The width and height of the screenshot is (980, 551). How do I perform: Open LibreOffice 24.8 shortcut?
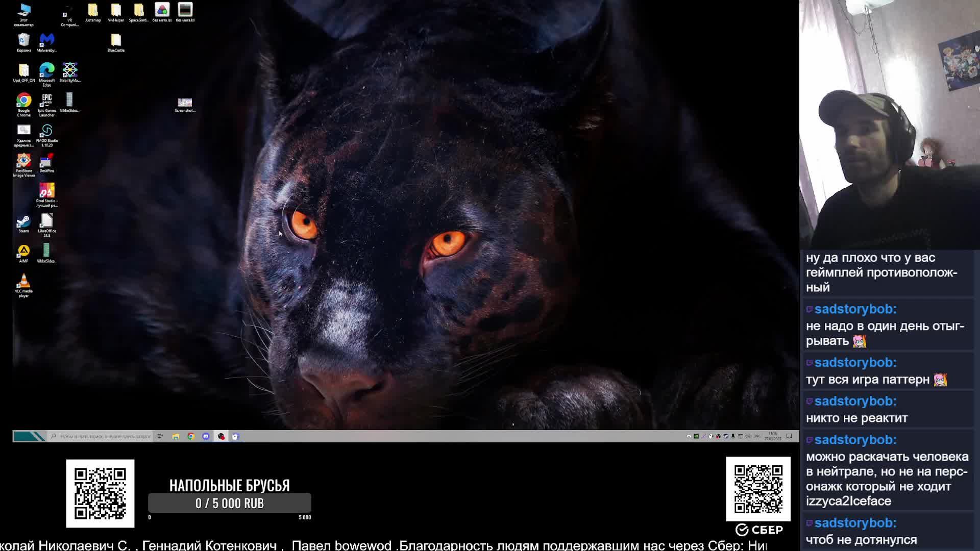46,221
